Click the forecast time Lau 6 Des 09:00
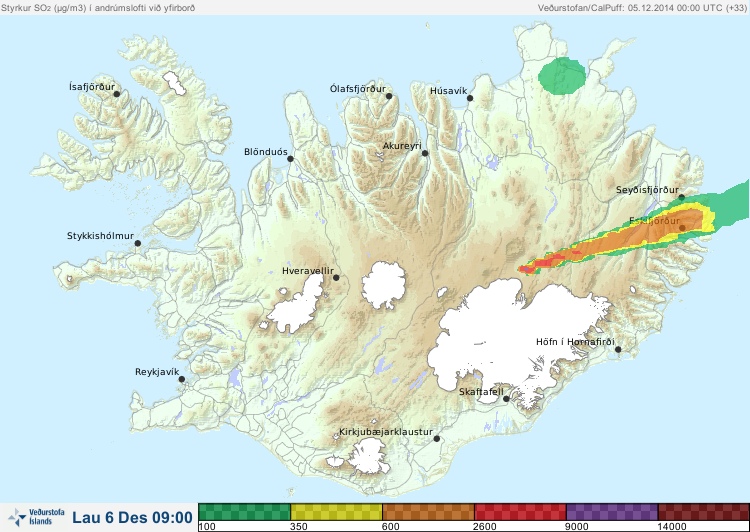Viewport: 750px width, 532px height. point(132,517)
